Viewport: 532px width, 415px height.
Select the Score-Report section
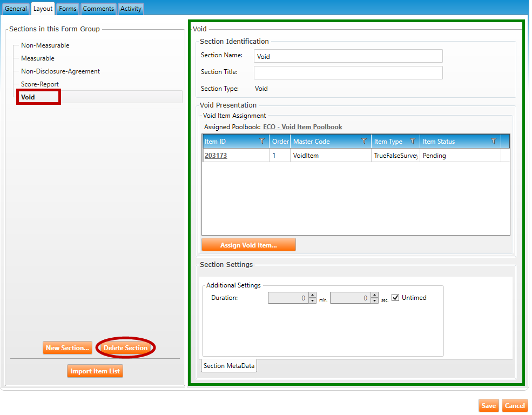(40, 84)
